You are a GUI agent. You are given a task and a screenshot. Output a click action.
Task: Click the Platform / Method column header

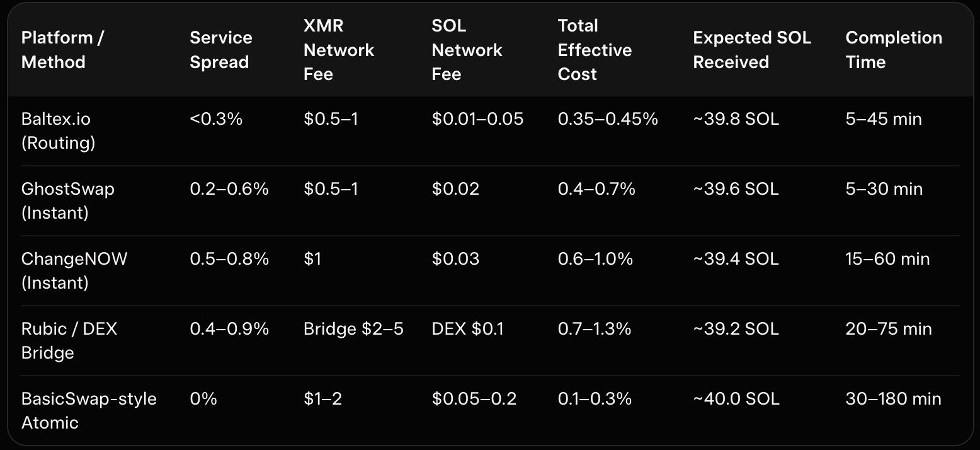pyautogui.click(x=62, y=50)
